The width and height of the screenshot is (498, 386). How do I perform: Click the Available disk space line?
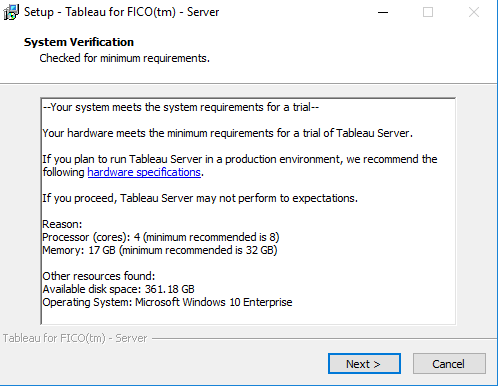(118, 289)
